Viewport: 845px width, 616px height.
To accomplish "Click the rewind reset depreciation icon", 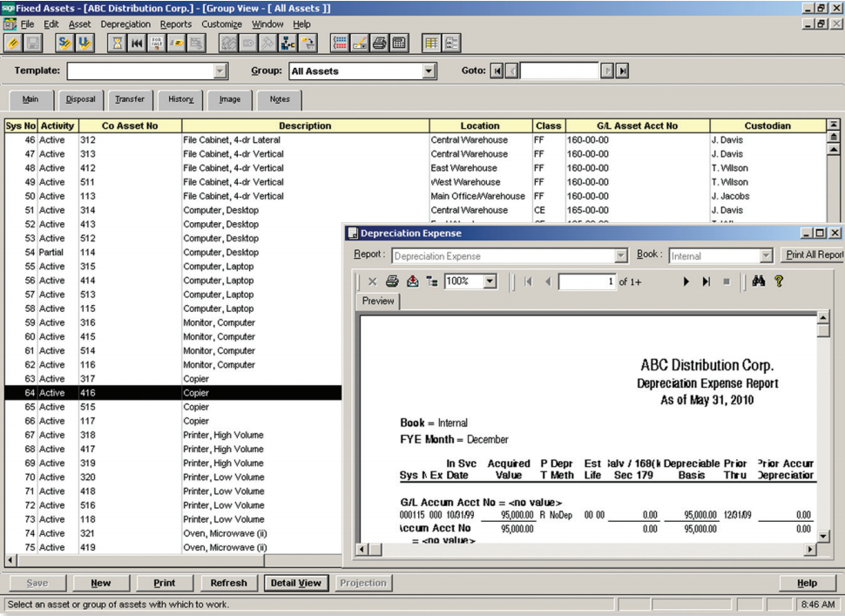I will coord(137,43).
